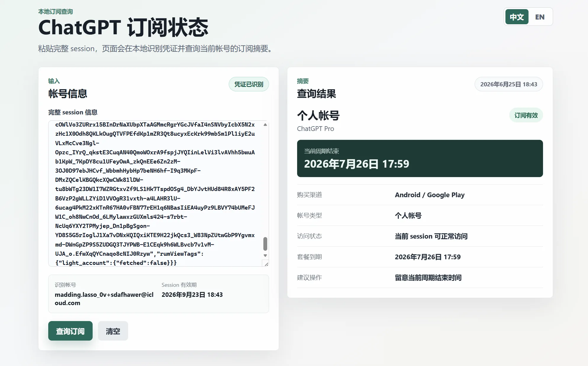Click the 当前周期结束 banner label

click(x=322, y=151)
